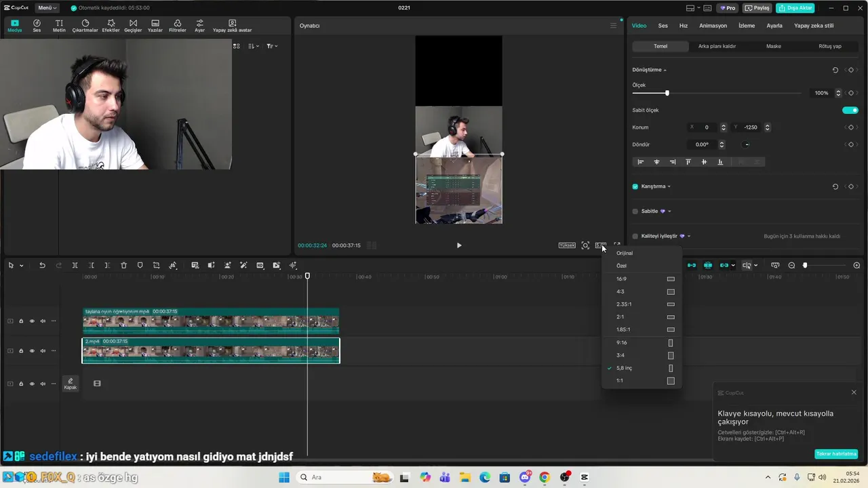Screen dimensions: 868x488
Task: Collapse the Dönüştürme section
Action: tap(665, 70)
